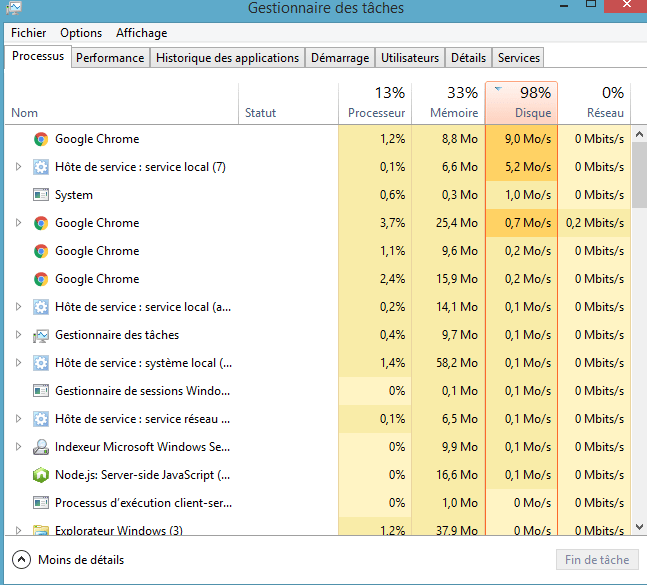647x585 pixels.
Task: Collapse view with Moins de détails arrow
Action: tap(21, 560)
